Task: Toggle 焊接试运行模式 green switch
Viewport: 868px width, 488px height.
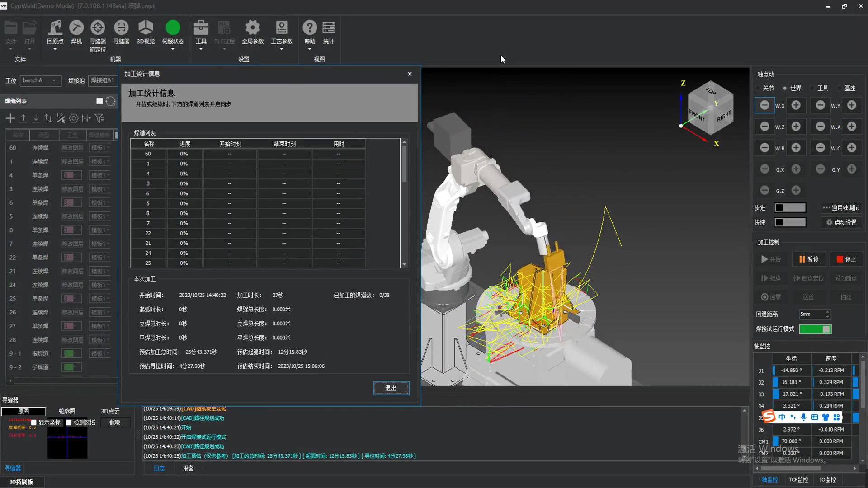Action: pos(815,329)
